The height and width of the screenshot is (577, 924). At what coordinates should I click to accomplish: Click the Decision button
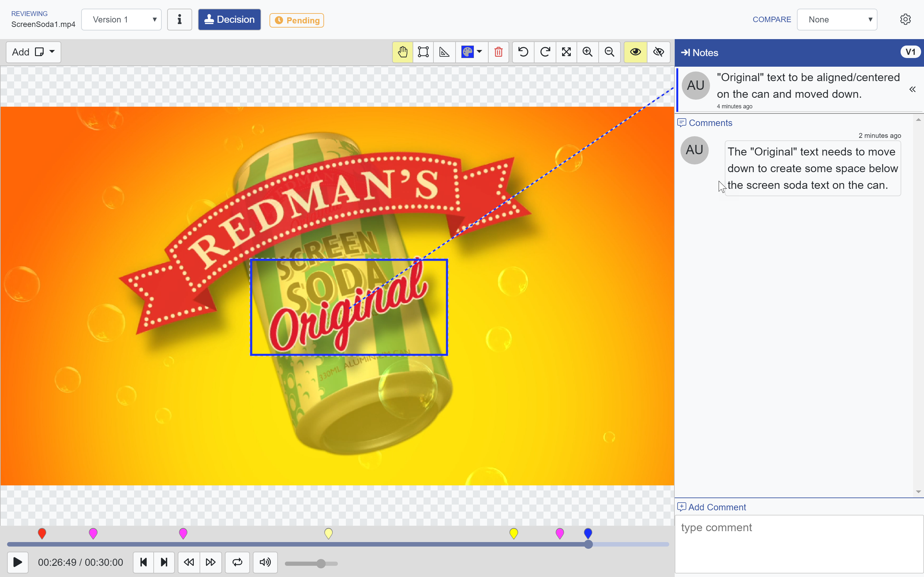(229, 20)
